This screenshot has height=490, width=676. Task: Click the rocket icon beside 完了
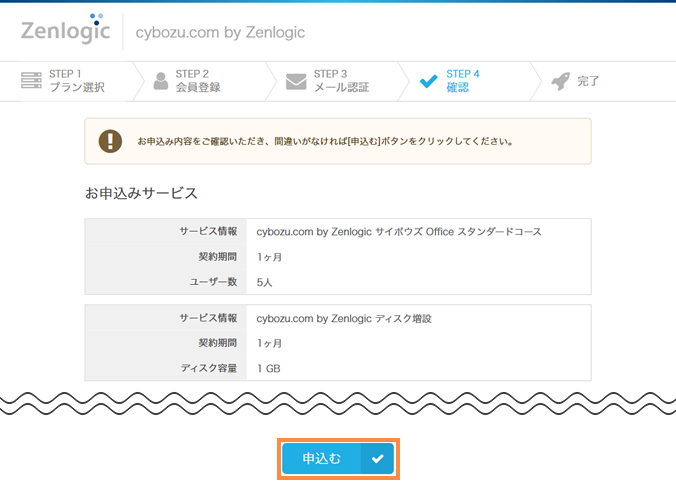pyautogui.click(x=561, y=81)
